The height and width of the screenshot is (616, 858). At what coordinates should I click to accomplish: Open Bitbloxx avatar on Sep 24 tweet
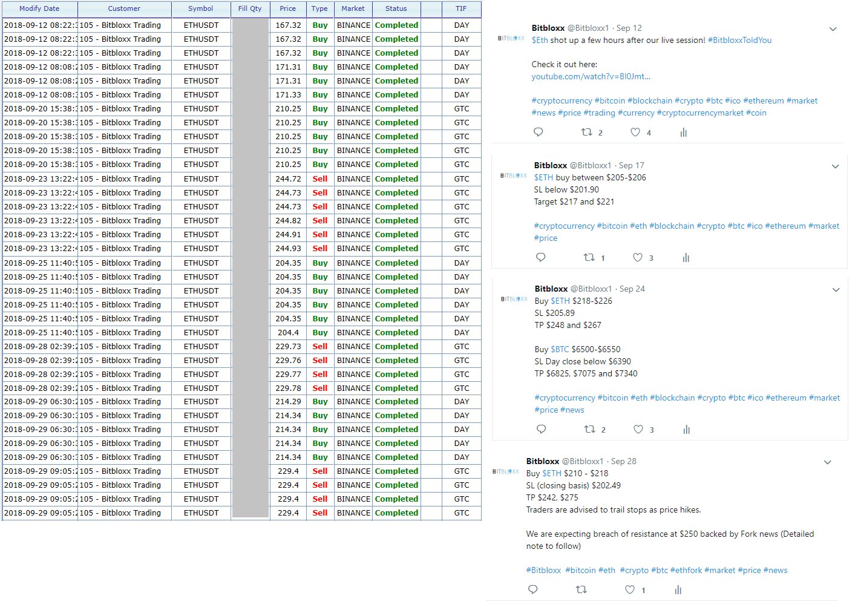coord(514,299)
